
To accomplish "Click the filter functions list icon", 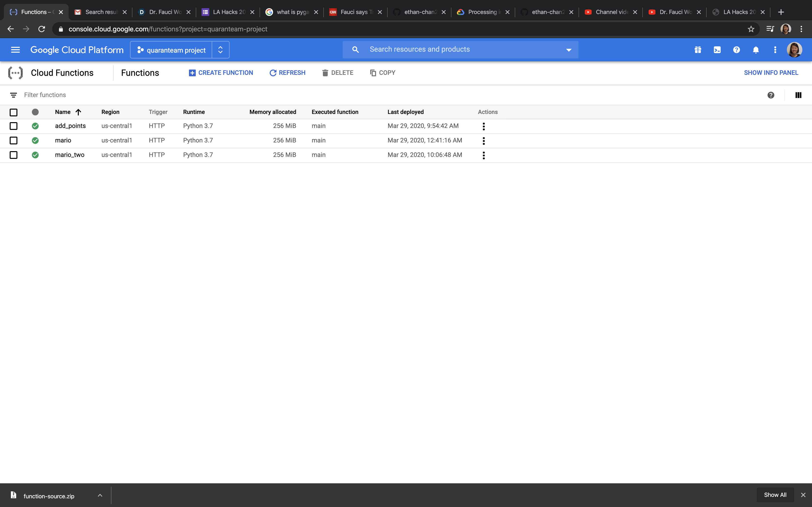I will pyautogui.click(x=14, y=95).
